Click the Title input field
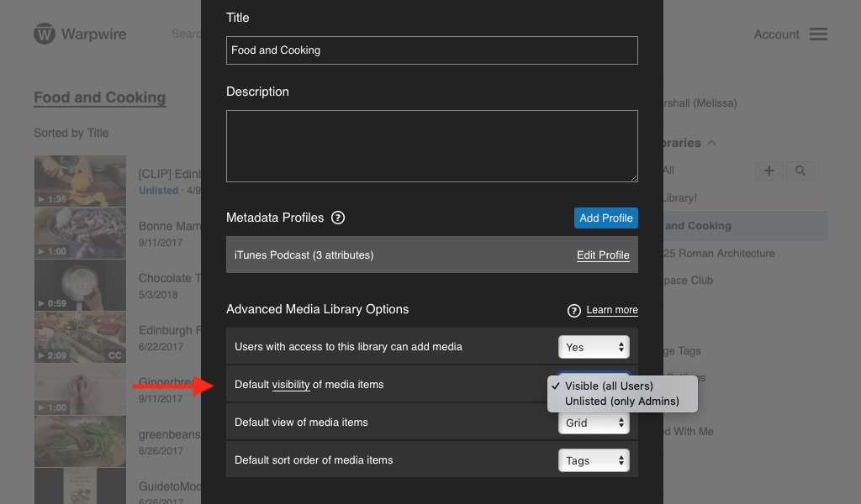 click(x=431, y=50)
